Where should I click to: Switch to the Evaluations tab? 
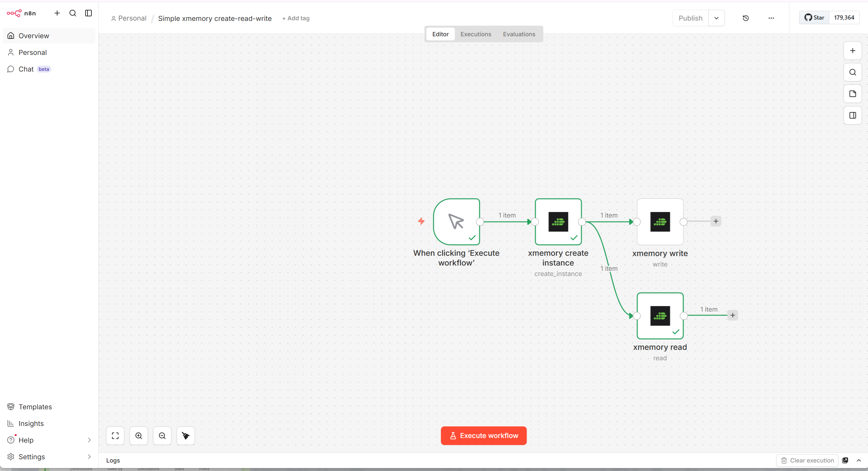[519, 34]
